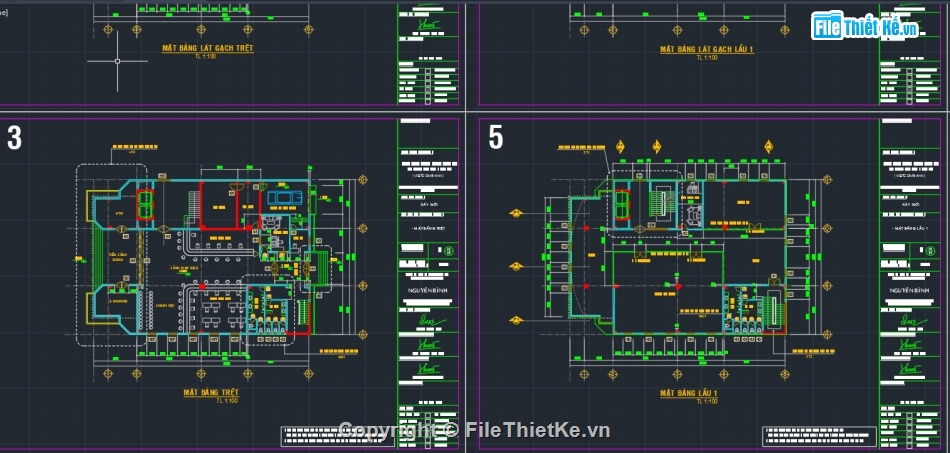
Task: Select red elevator block in floor 1 plan
Action: pos(623,204)
